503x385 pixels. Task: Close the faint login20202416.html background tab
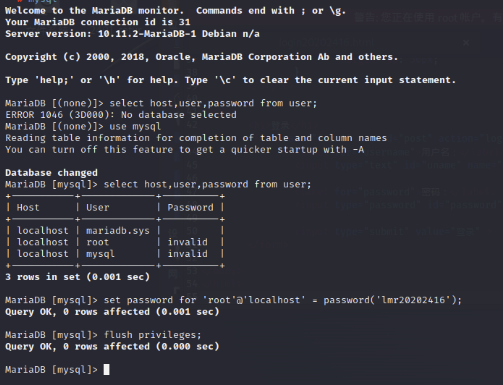466,43
